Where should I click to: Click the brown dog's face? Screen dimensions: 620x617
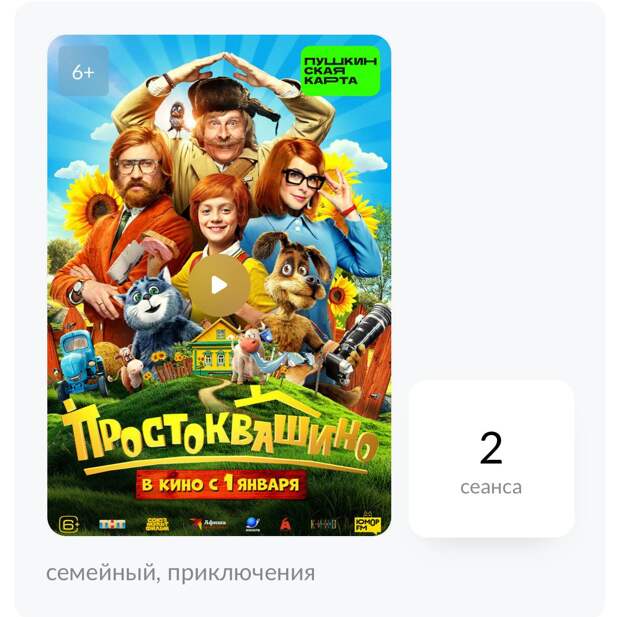(x=301, y=271)
